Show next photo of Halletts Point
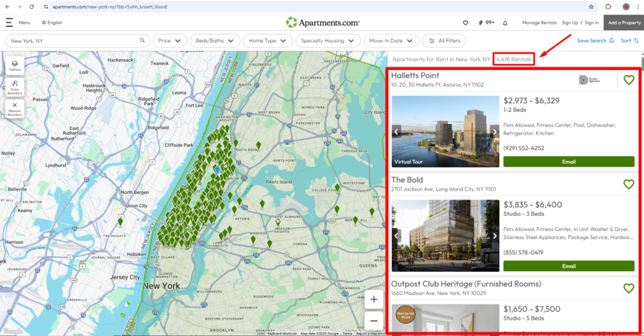Screen dimensions: 644x336 pyautogui.click(x=495, y=132)
